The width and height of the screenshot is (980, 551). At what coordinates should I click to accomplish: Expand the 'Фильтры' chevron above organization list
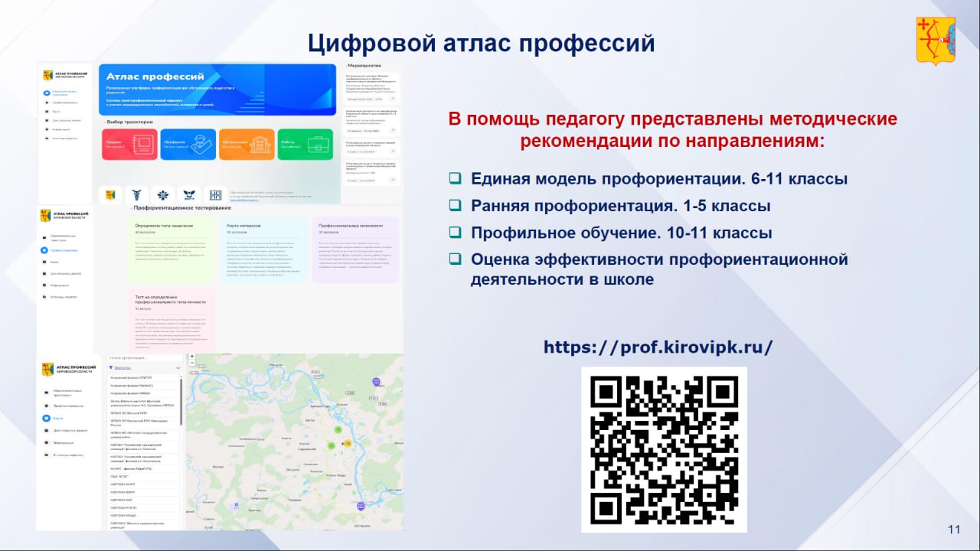[x=178, y=368]
